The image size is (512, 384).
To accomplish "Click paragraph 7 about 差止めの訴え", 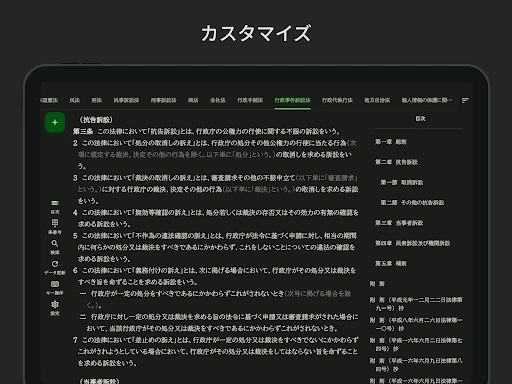I will [x=216, y=351].
